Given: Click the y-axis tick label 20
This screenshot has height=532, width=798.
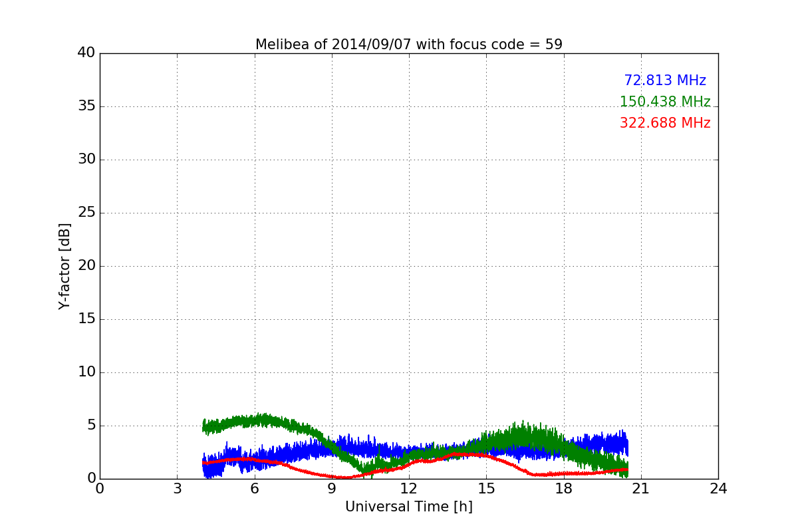Looking at the screenshot, I should pyautogui.click(x=86, y=266).
